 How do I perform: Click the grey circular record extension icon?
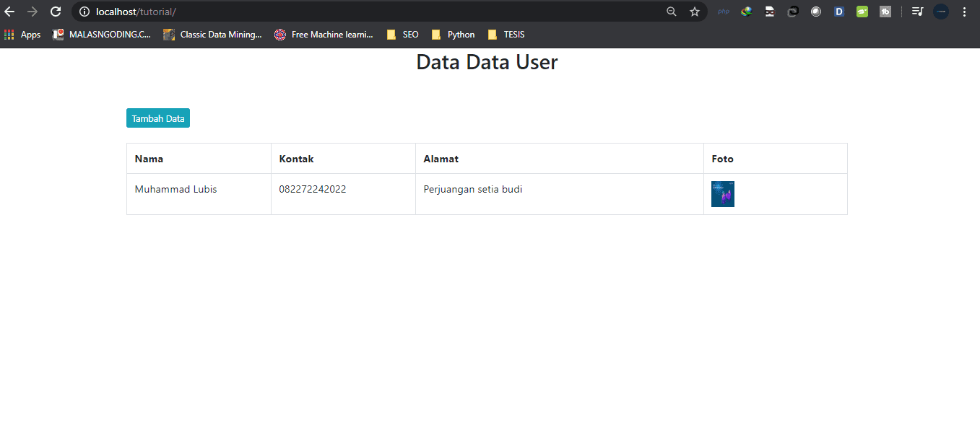pos(816,12)
